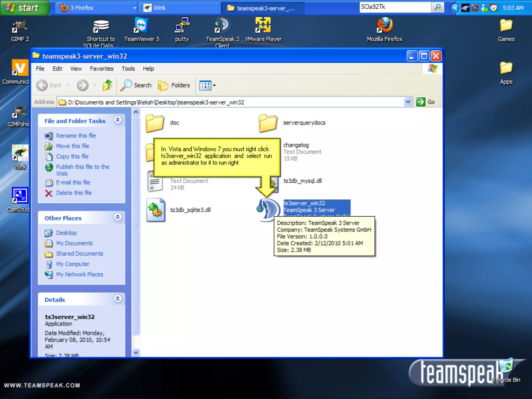The image size is (532, 399).
Task: Click the left pane vertical scrollbar down arrow
Action: tap(136, 353)
